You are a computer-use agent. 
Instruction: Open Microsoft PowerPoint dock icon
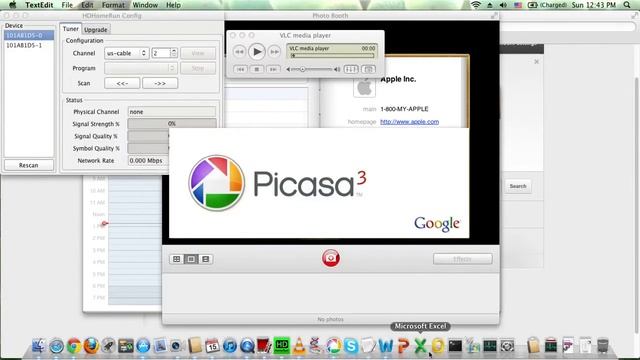click(x=403, y=346)
